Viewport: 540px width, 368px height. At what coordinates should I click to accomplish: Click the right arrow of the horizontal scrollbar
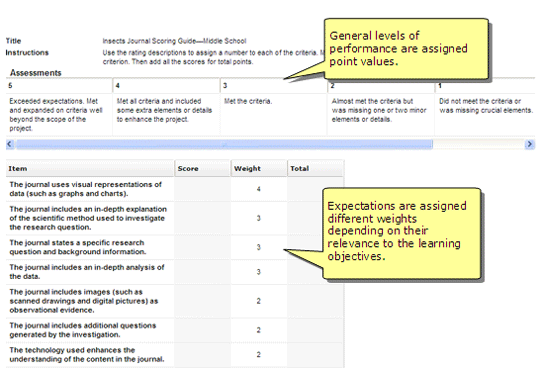coord(529,145)
